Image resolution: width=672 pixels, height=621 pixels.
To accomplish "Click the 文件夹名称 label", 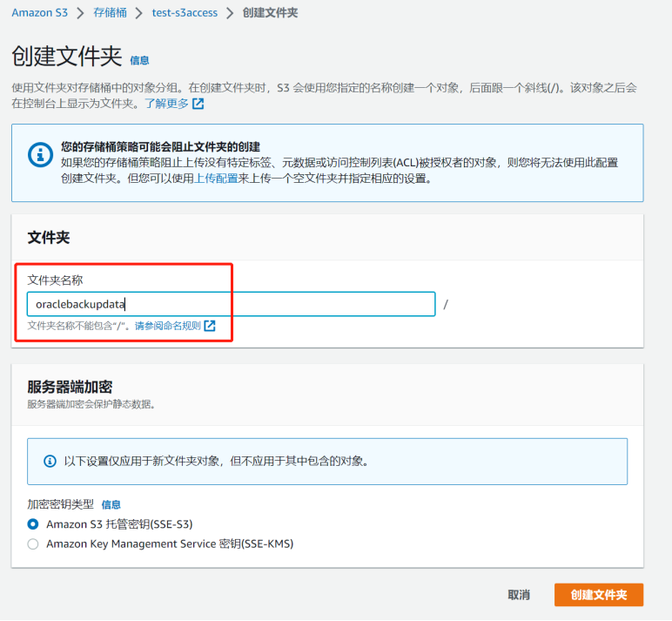I will (55, 280).
